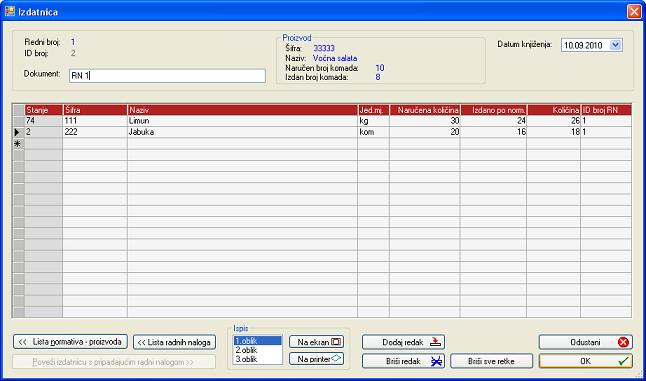Click the Naručena količina column header
The width and height of the screenshot is (646, 381).
pyautogui.click(x=425, y=110)
